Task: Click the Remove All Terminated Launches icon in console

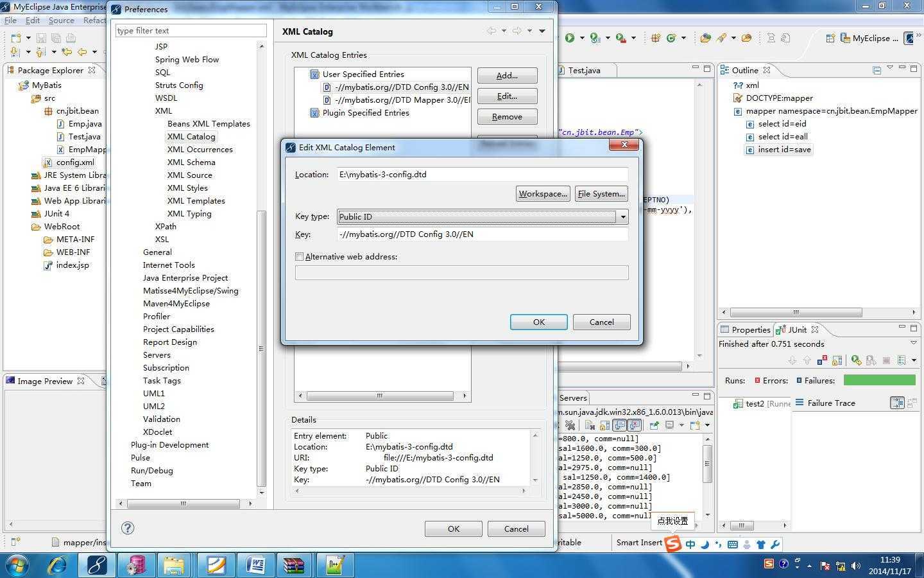Action: tap(569, 425)
